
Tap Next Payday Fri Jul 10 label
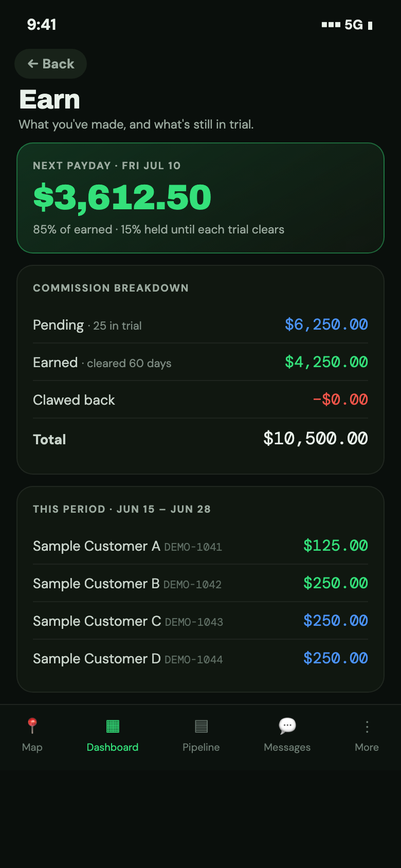[x=107, y=166]
